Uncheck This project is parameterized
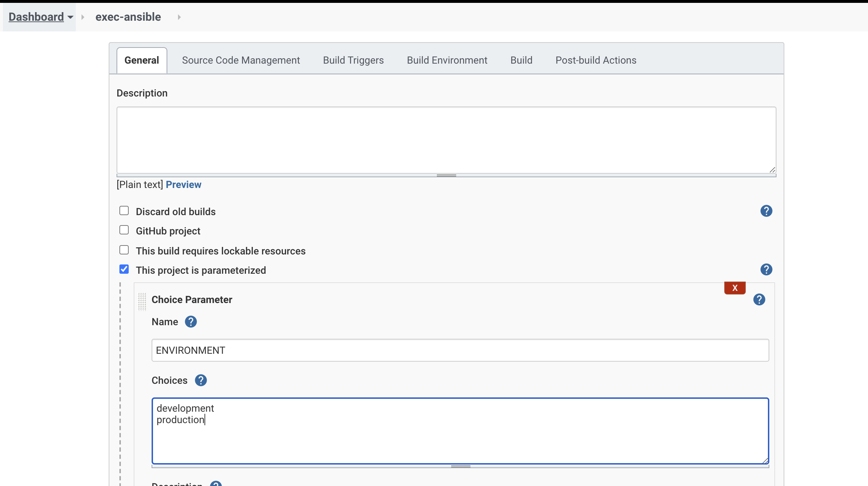The image size is (868, 486). 124,269
